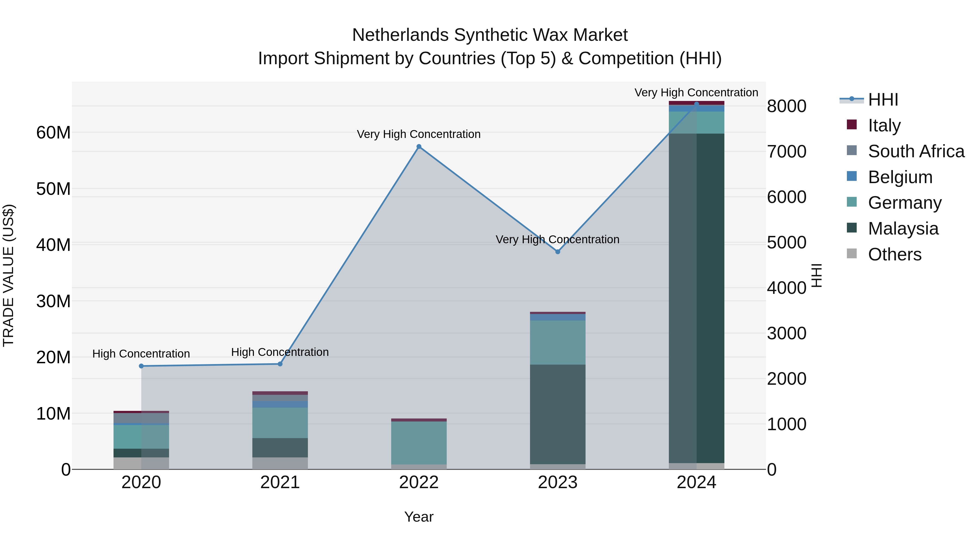Click the 2021 'High Concentration' annotation

pyautogui.click(x=280, y=352)
